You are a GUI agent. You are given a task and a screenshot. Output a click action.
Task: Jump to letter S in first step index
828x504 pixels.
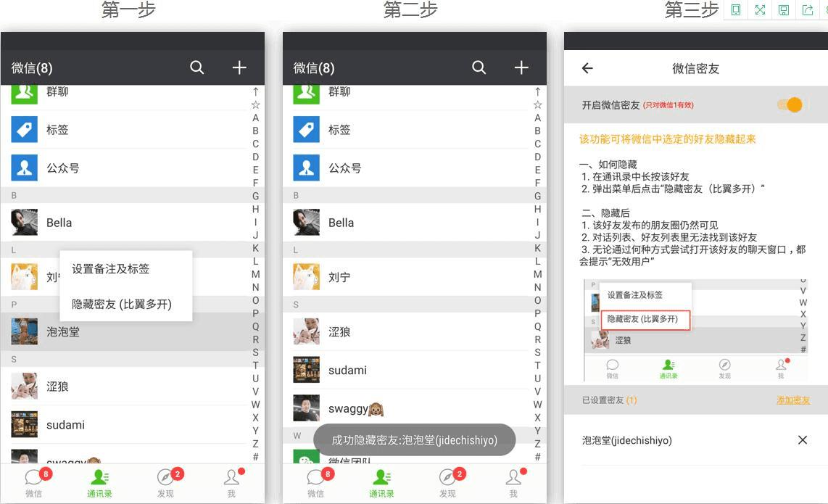coord(256,352)
